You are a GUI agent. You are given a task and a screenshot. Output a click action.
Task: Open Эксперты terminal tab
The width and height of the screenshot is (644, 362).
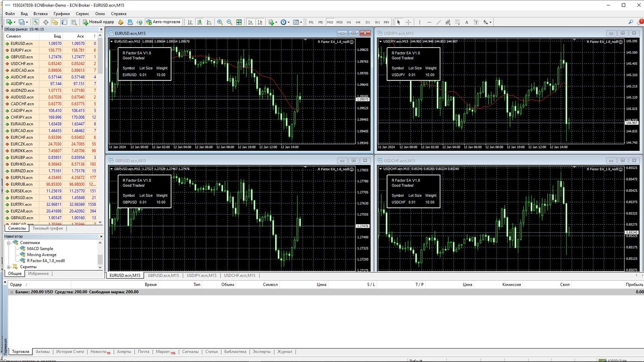pos(262,352)
